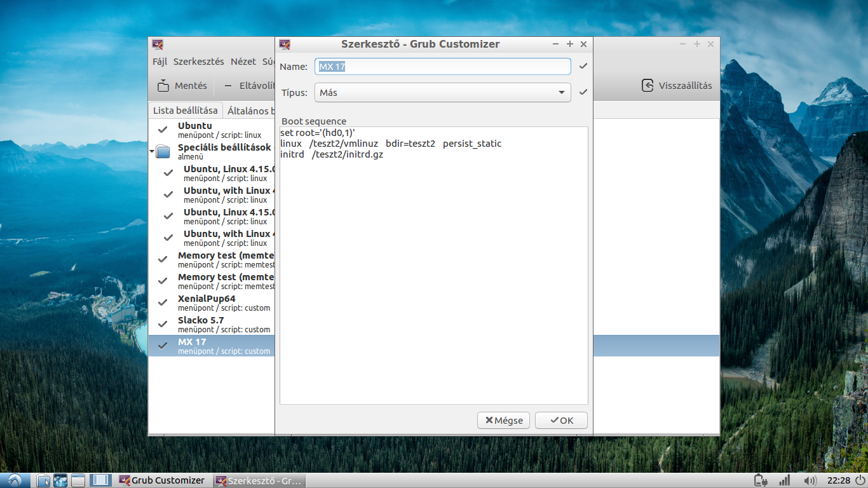Click the "set root='(hd0,1)'" line
Screen dimensions: 868x488
click(x=318, y=133)
